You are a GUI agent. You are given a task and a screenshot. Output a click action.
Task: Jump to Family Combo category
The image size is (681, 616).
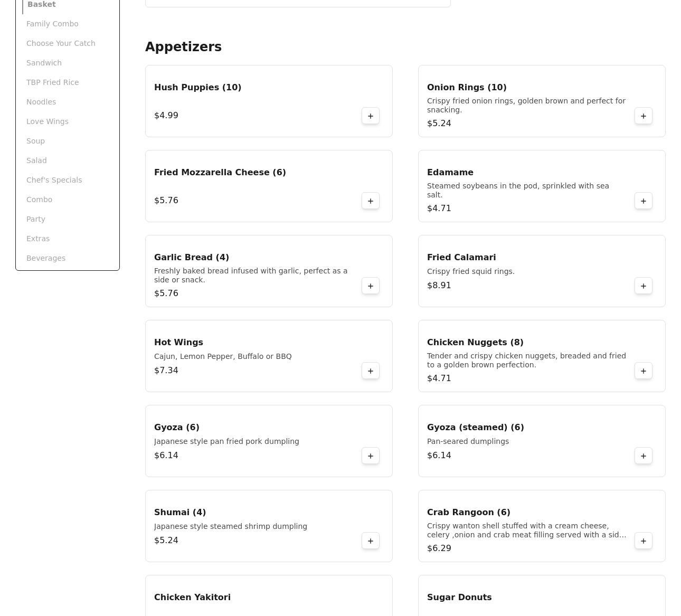coord(52,24)
